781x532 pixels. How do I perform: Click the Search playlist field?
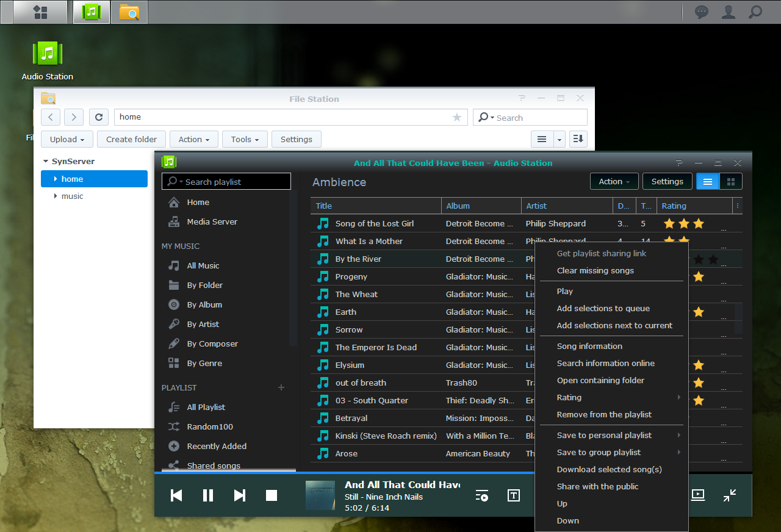point(226,181)
